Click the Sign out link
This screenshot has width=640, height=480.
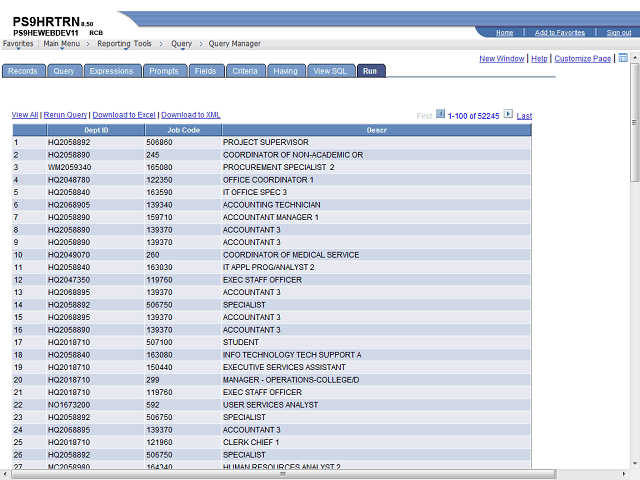point(619,33)
